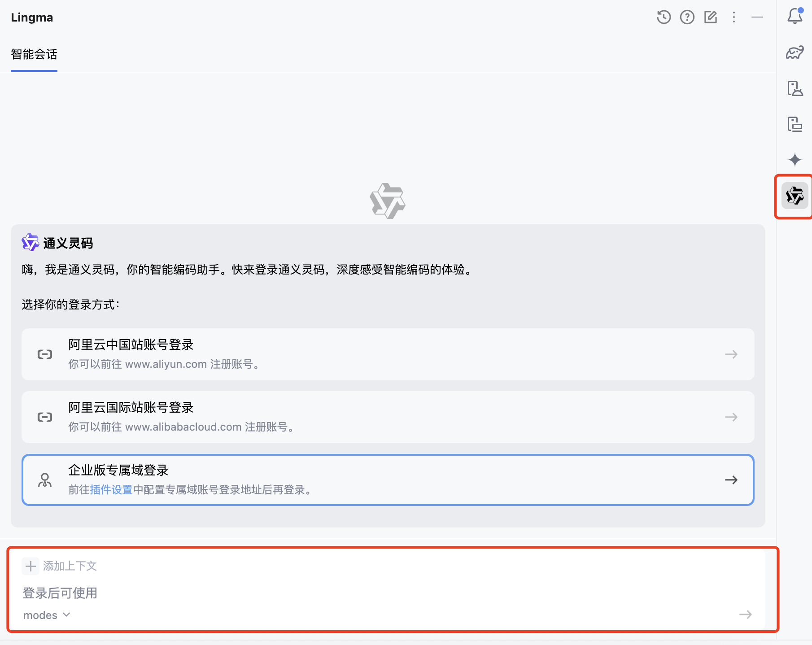This screenshot has height=645, width=812.
Task: Choose 阿里云中国站账号登录 login option
Action: pyautogui.click(x=388, y=354)
